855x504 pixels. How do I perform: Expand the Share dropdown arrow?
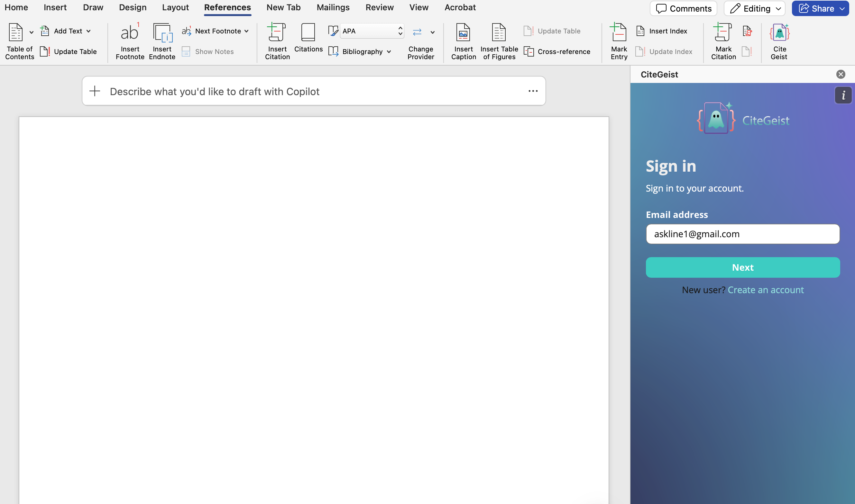(x=842, y=8)
